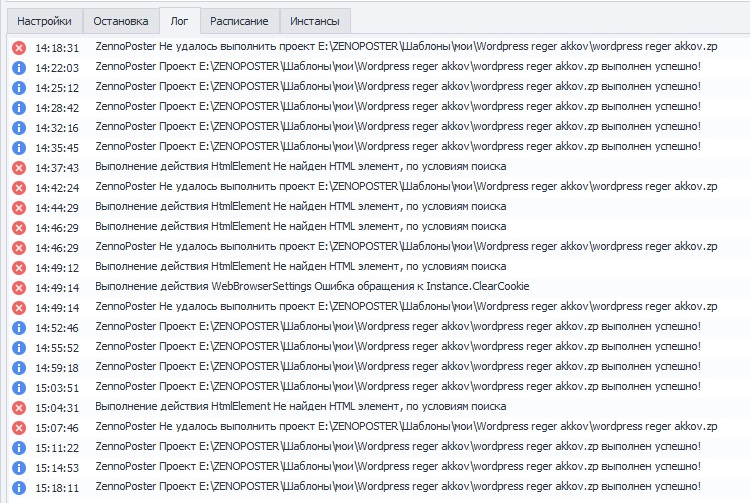Select the 14:59:18 success message text
The height and width of the screenshot is (503, 750).
coord(398,366)
